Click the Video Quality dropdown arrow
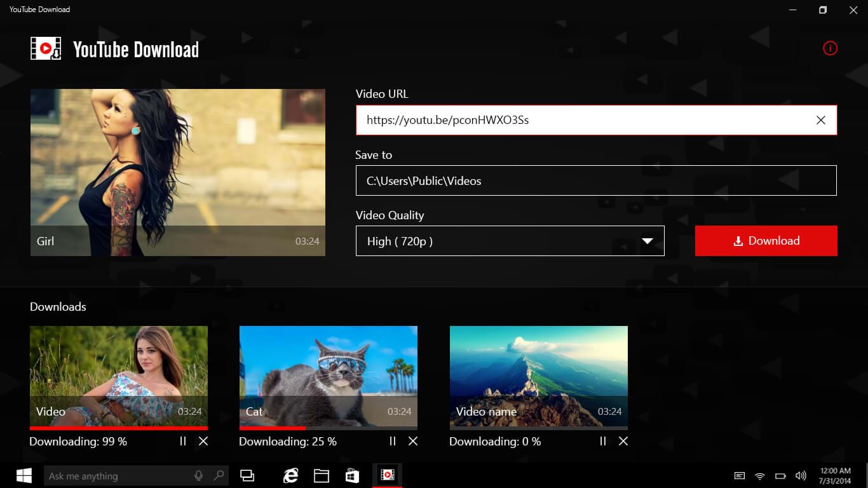 click(x=648, y=241)
